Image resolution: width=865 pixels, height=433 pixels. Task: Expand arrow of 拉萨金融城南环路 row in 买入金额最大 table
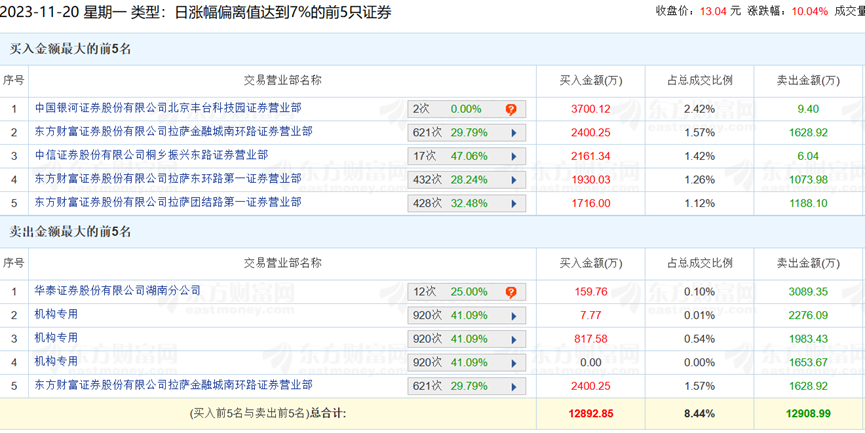[x=514, y=133]
